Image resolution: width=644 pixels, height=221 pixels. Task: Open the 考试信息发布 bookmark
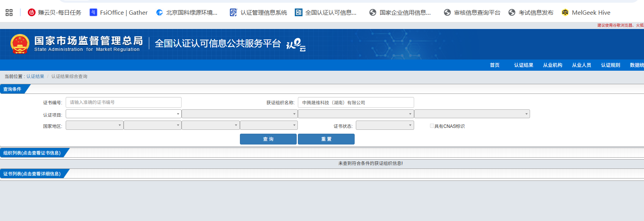[531, 12]
